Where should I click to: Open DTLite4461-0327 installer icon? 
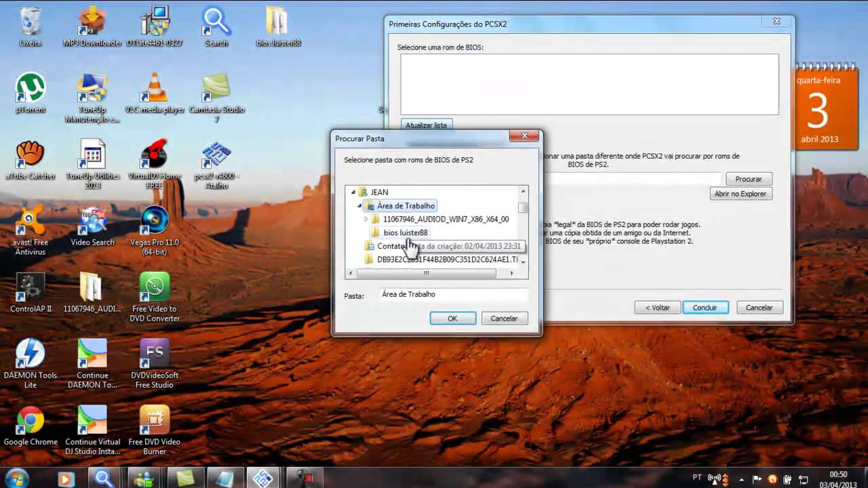(155, 27)
